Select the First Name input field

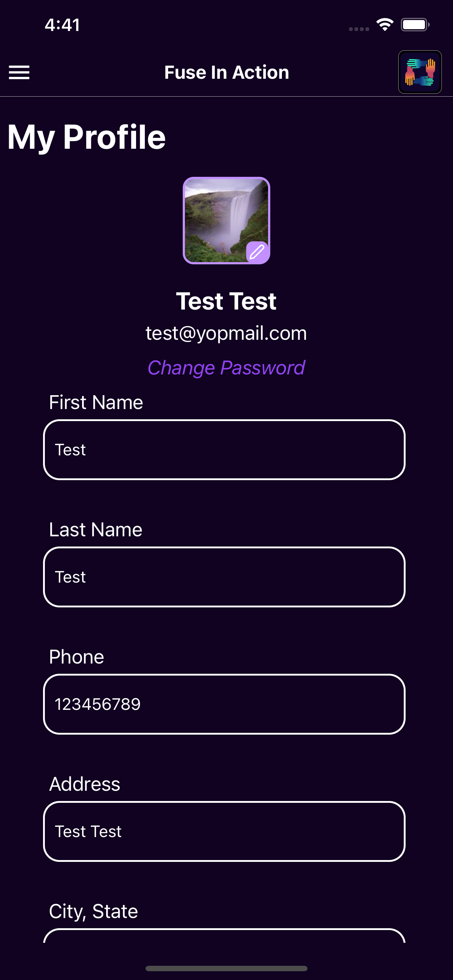point(224,450)
